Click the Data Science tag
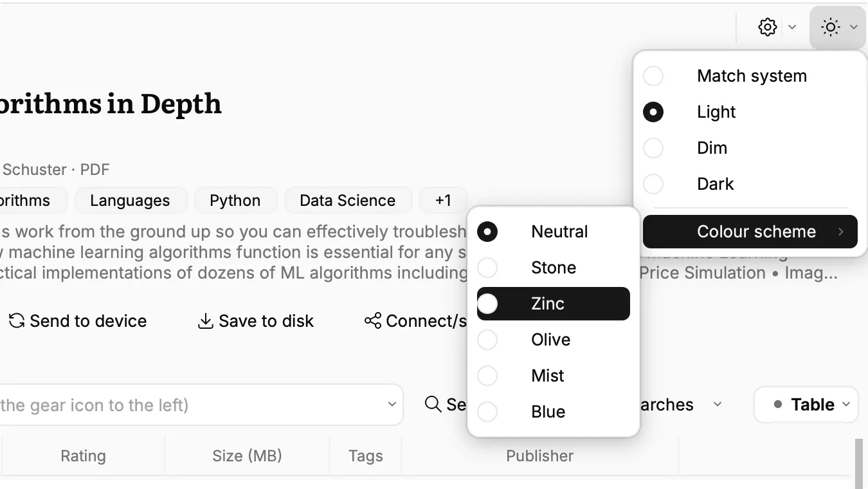This screenshot has height=489, width=868. (x=348, y=200)
